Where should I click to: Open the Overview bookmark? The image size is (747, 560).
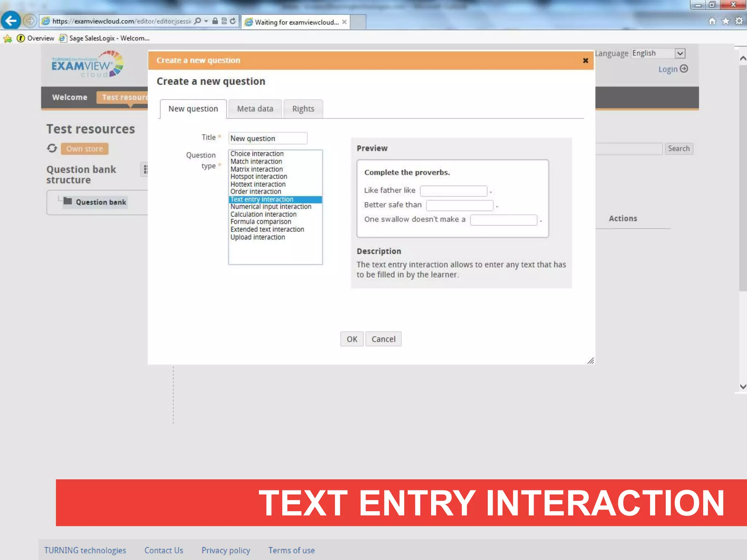36,38
